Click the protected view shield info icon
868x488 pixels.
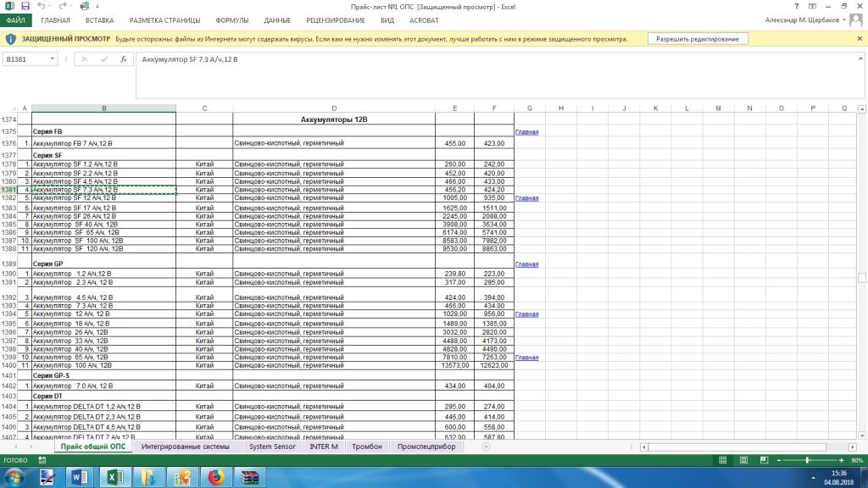point(10,39)
